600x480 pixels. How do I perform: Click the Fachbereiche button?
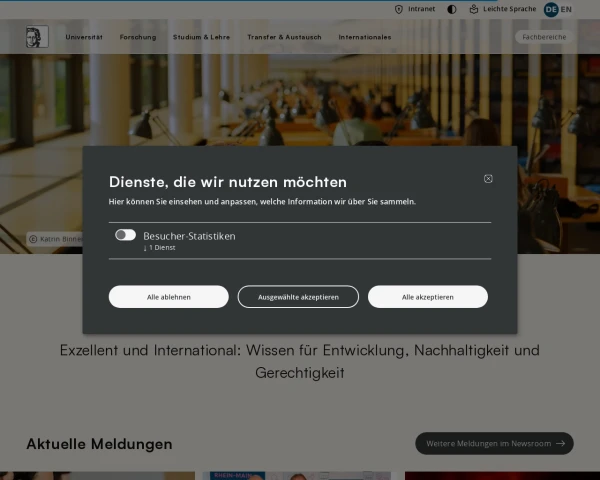pos(544,37)
